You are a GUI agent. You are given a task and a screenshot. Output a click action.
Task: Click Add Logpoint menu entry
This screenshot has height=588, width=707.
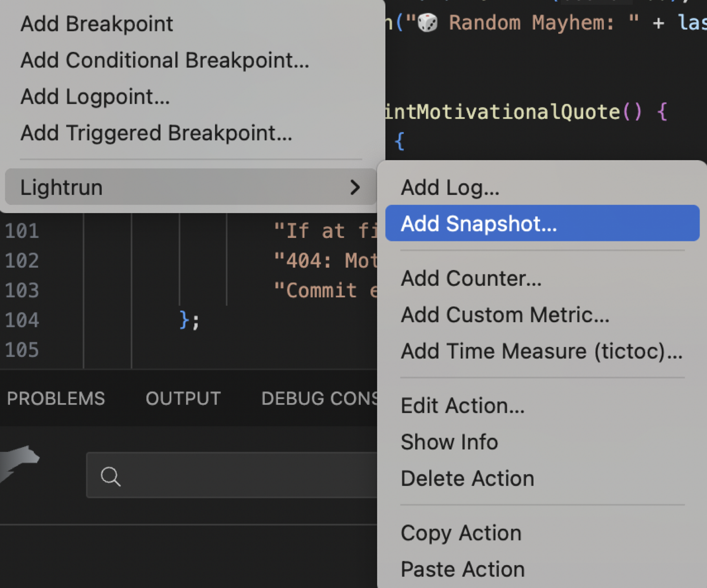(95, 97)
